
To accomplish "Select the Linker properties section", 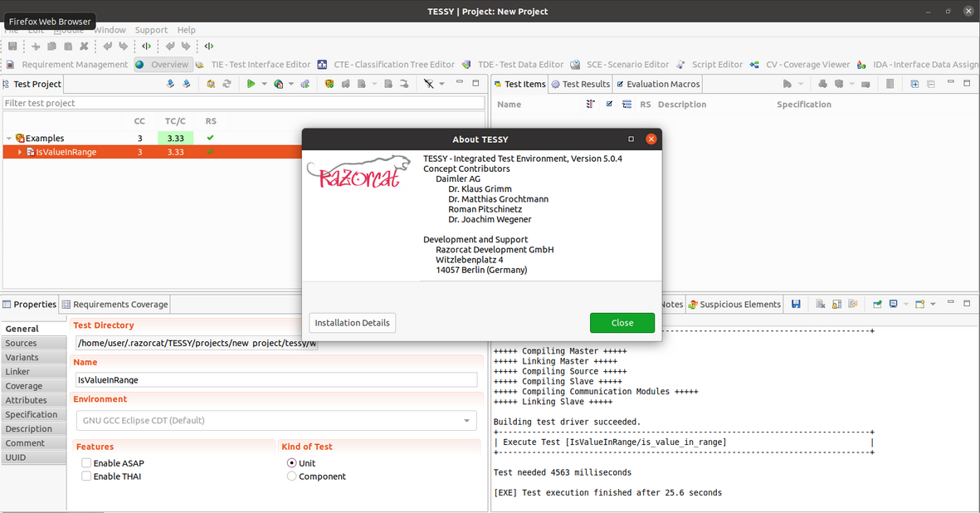I will 34,372.
